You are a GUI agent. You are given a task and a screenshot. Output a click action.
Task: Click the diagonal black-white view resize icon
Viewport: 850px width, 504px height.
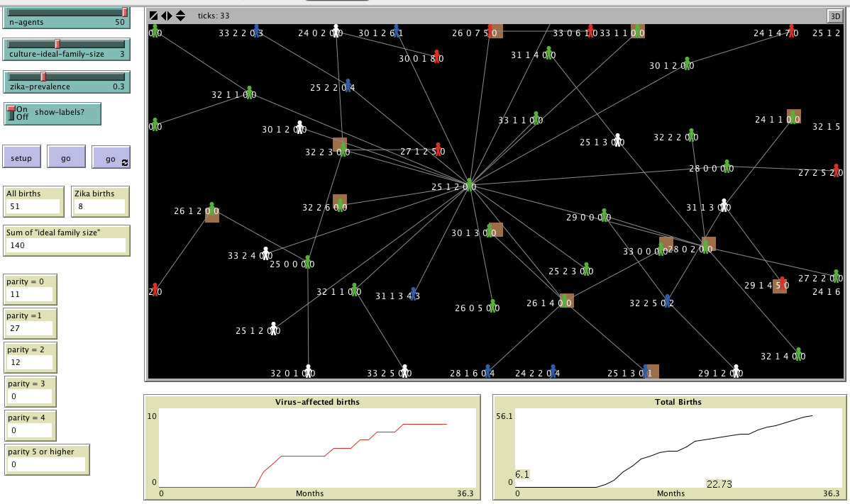coord(153,16)
